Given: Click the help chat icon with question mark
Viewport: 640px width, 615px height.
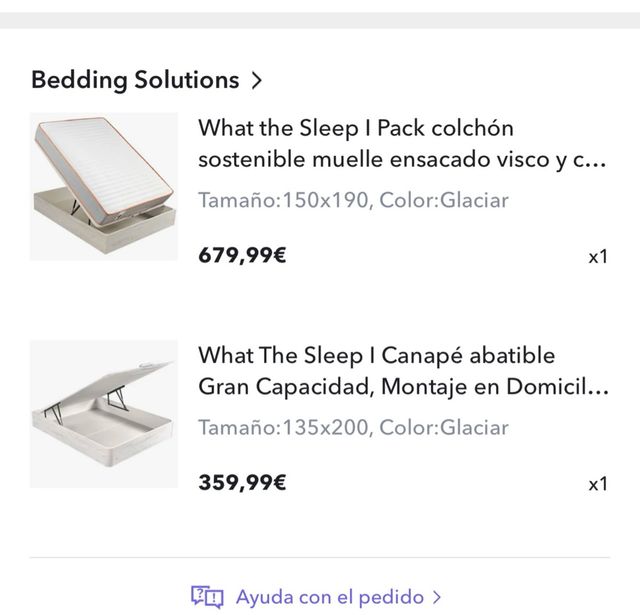Looking at the screenshot, I should 207,597.
